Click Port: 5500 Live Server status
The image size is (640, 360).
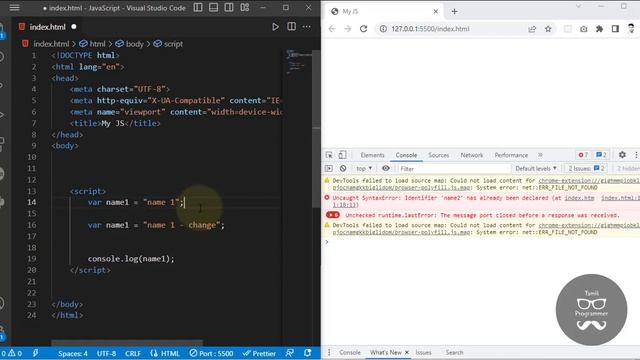coord(211,353)
